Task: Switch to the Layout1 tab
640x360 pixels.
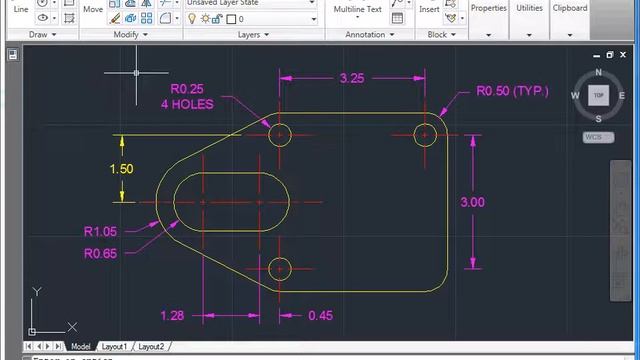Action: [114, 347]
